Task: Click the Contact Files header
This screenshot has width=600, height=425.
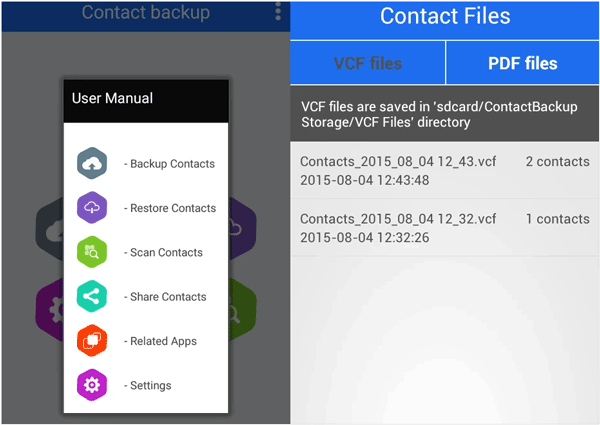Action: tap(445, 16)
